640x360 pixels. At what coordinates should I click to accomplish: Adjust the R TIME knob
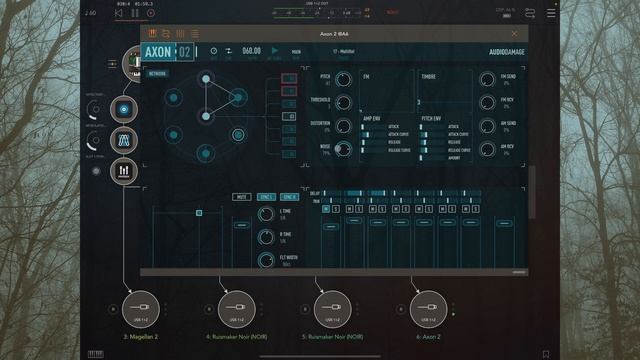pos(266,237)
